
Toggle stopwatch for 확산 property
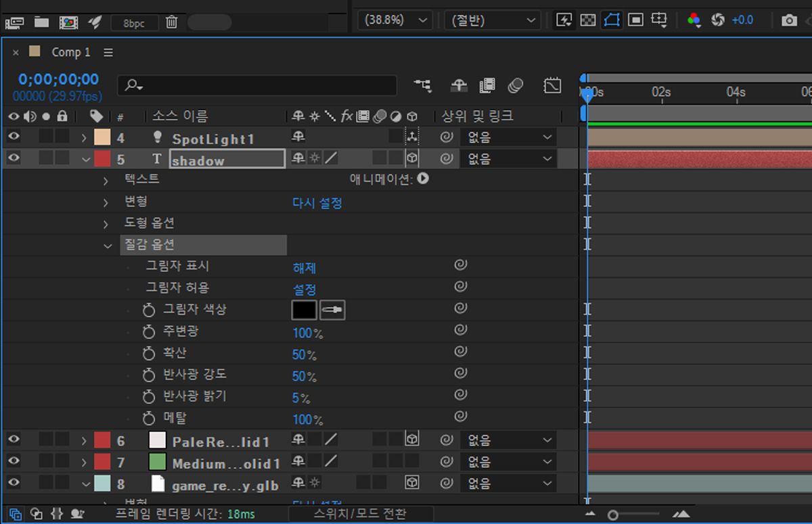click(149, 354)
